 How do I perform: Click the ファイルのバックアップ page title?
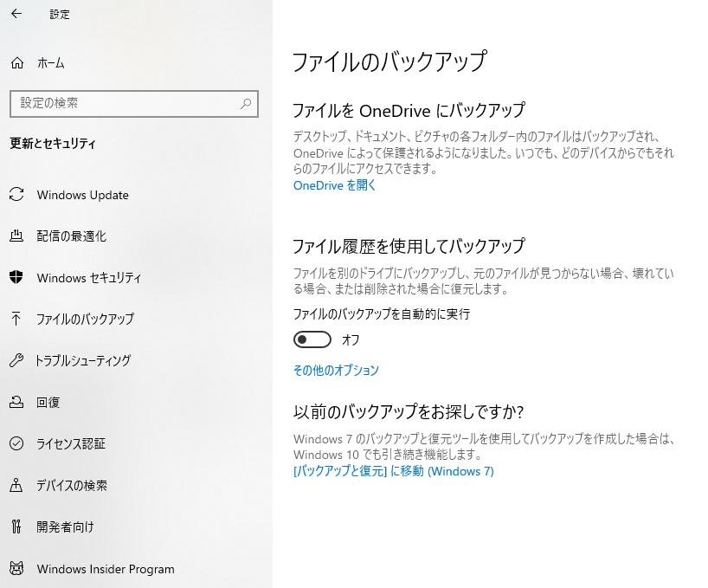click(x=389, y=61)
